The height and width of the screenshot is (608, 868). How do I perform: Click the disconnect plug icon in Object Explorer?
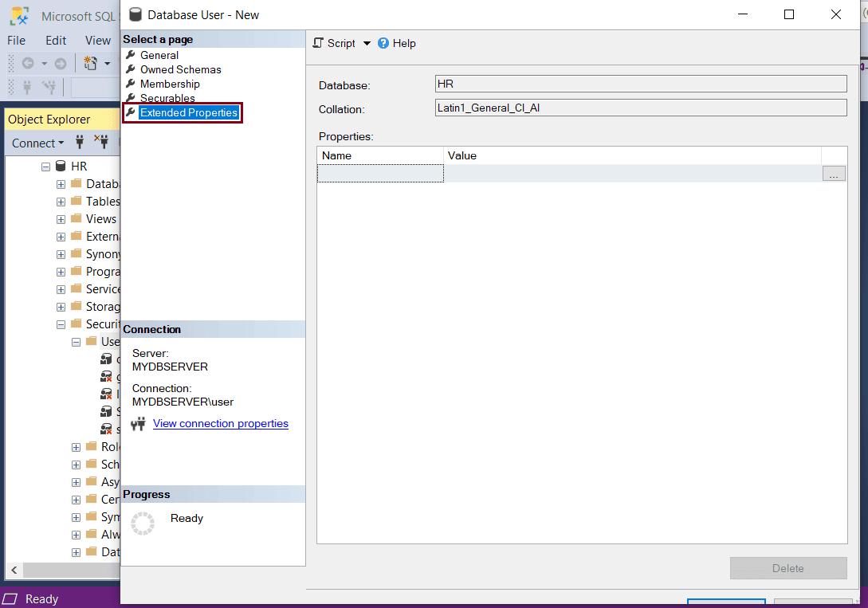101,143
